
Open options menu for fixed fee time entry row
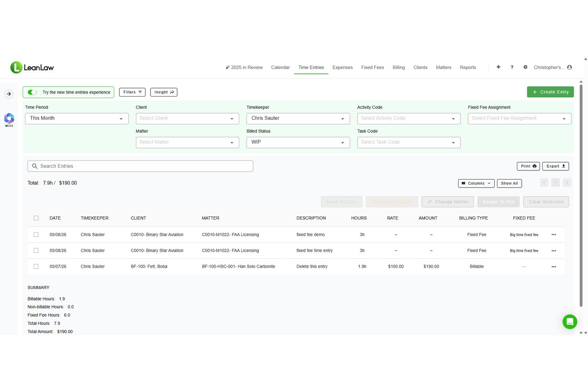554,251
